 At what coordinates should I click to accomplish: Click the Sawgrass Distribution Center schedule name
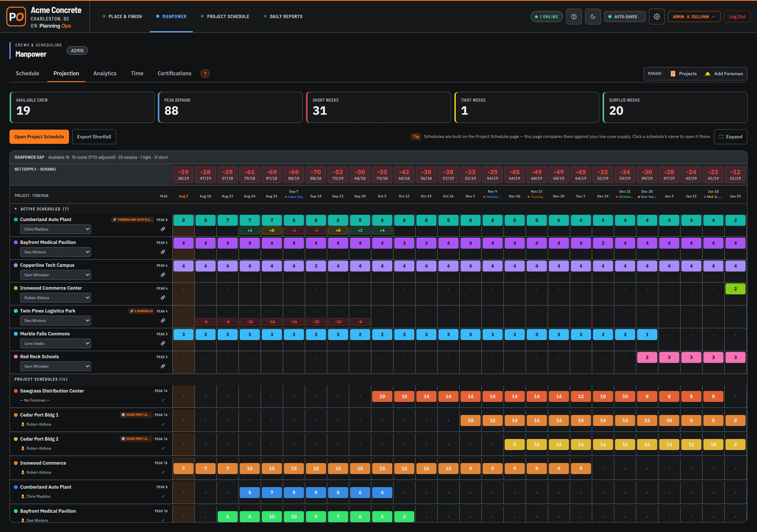point(52,391)
